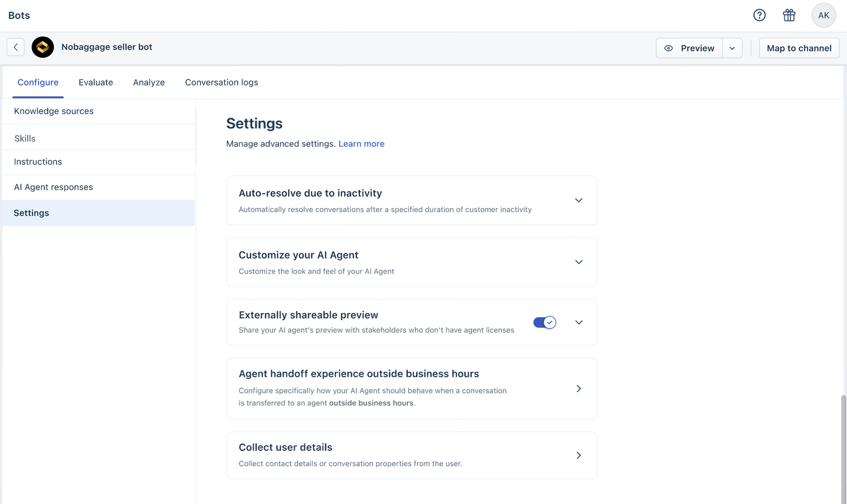Expand Auto-resolve due to inactivity section
Screen dimensions: 847x504
[579, 200]
